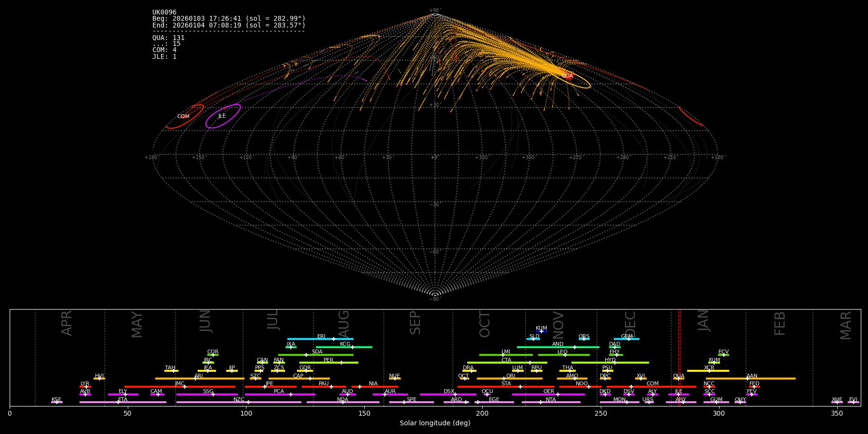The height and width of the screenshot is (434, 868).
Task: Select the COM radiant ellipse on sky map
Action: pos(185,116)
